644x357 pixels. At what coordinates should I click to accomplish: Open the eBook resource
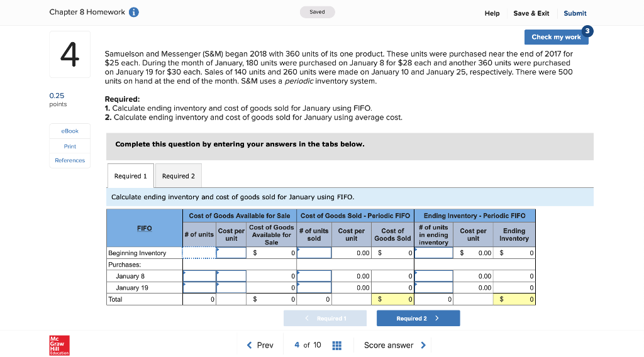70,131
